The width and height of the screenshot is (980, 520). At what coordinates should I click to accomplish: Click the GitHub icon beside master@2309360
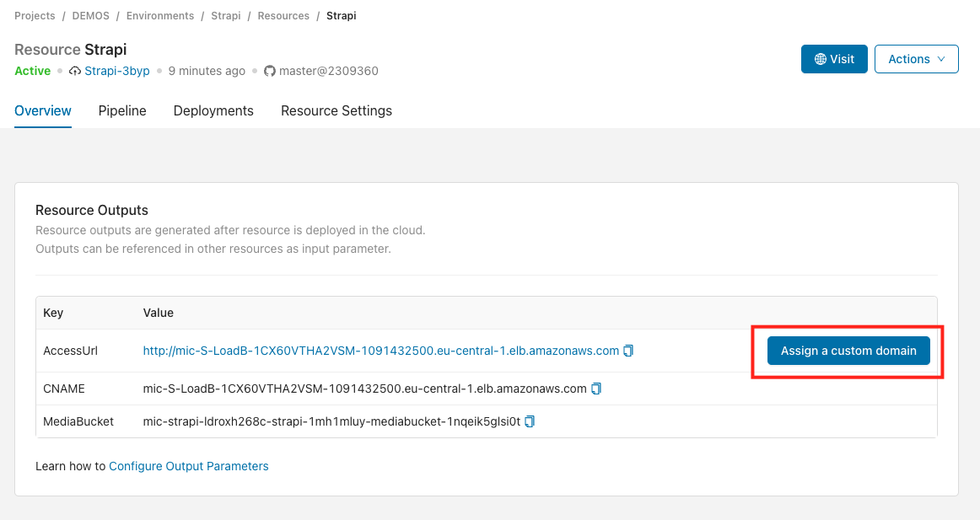coord(269,71)
